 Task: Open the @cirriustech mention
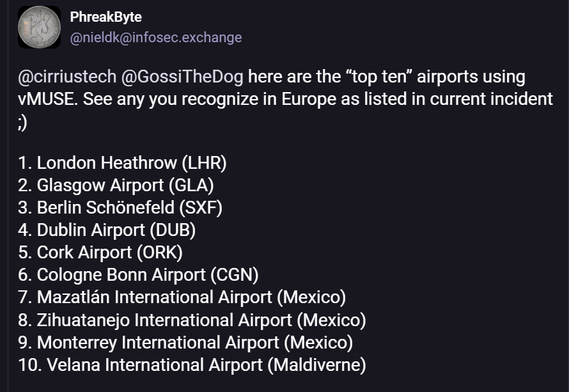point(67,77)
